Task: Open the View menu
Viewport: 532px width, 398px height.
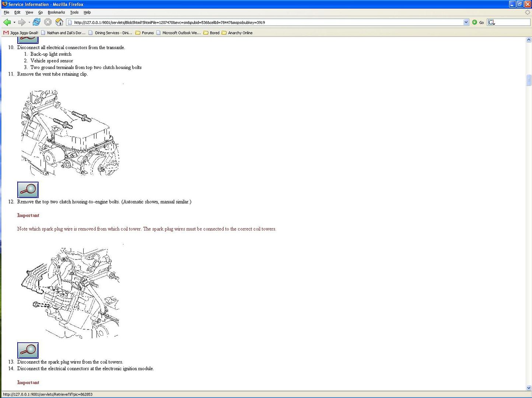Action: (x=29, y=12)
